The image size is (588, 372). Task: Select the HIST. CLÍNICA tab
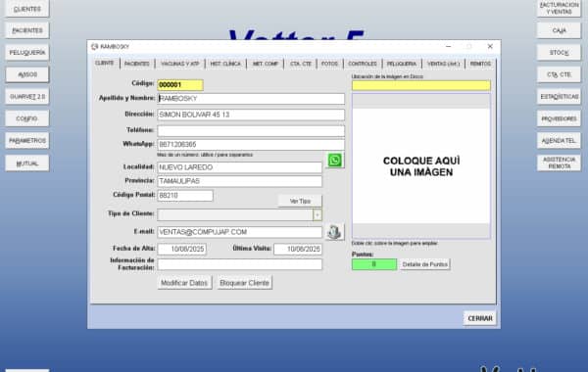click(x=225, y=64)
